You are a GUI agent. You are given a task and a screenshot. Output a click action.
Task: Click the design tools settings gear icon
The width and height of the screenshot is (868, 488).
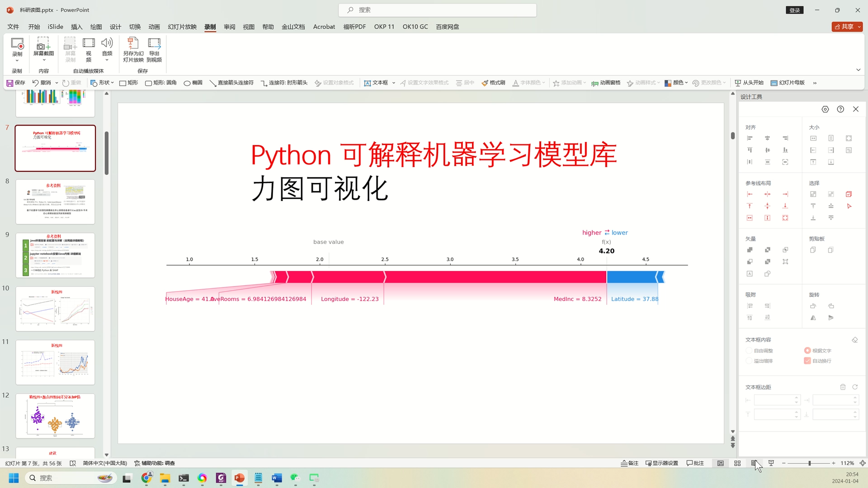[825, 109]
